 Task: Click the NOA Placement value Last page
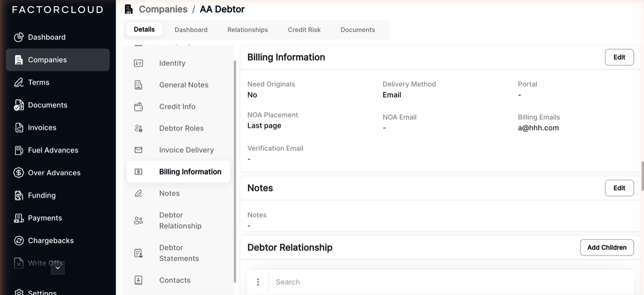264,126
